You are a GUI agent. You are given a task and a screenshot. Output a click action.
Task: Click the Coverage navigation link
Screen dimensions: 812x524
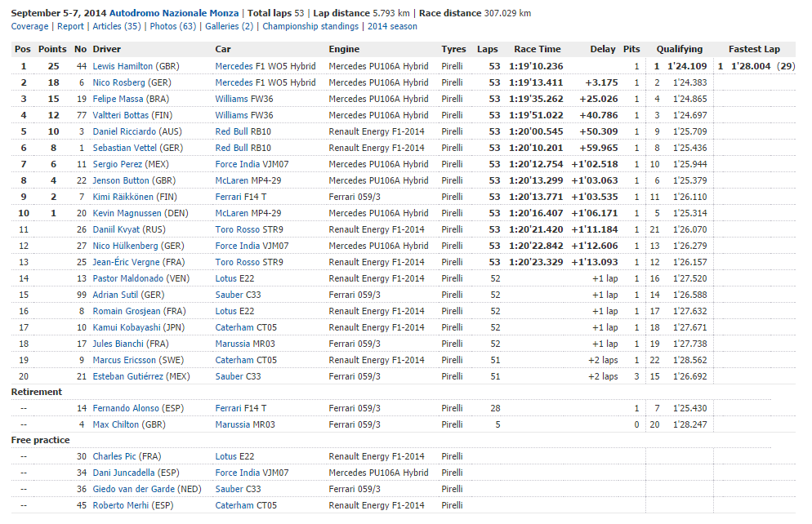(30, 26)
